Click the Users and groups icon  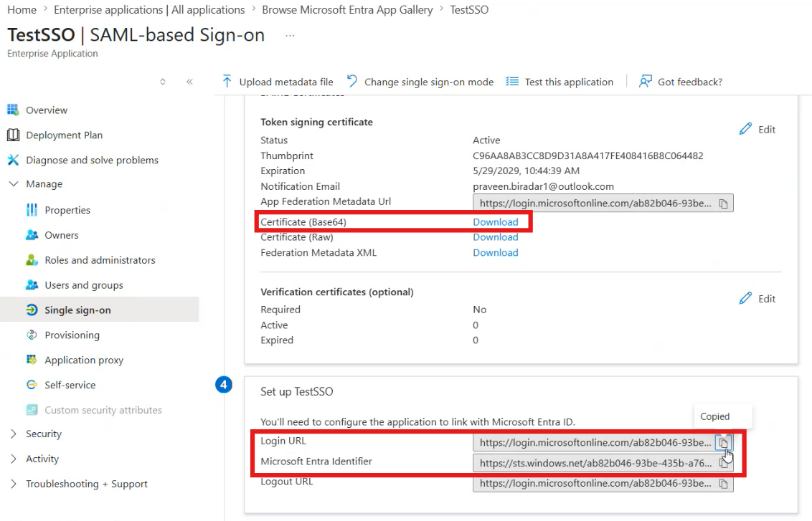coord(32,285)
